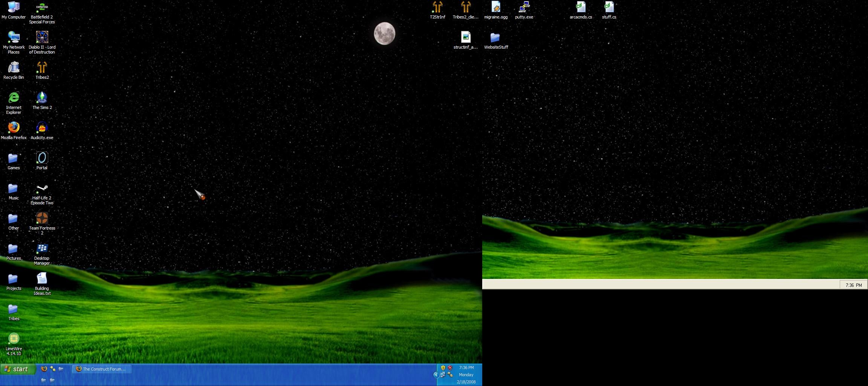Open the Games folder

pyautogui.click(x=14, y=161)
